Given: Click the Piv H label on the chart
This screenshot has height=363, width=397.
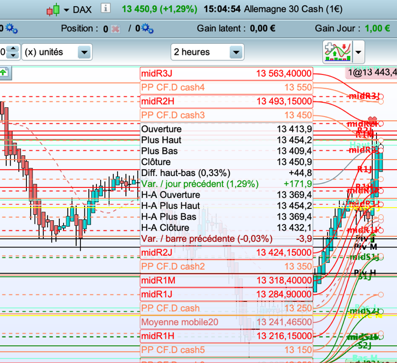Looking at the screenshot, I should tap(365, 273).
